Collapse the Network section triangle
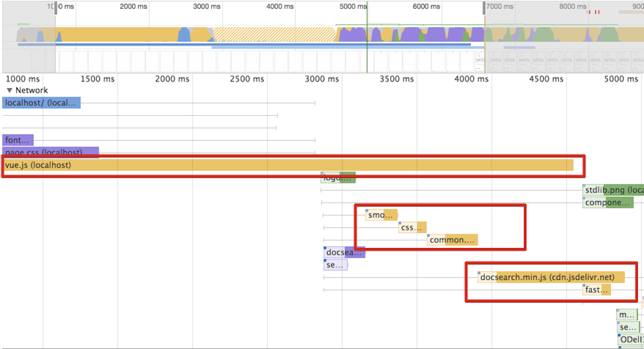The height and width of the screenshot is (349, 644). pos(9,90)
